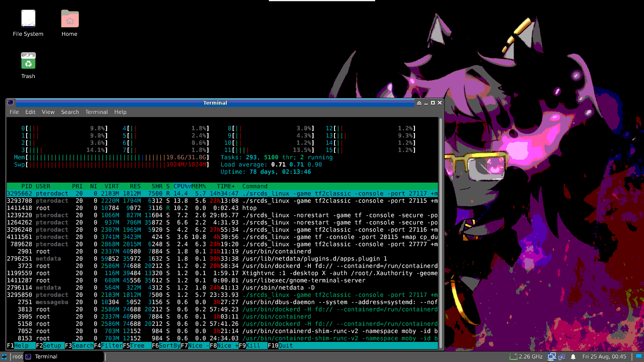Select dockerd process row PID 3723
Viewport: 644px width, 362px height.
[x=222, y=266]
